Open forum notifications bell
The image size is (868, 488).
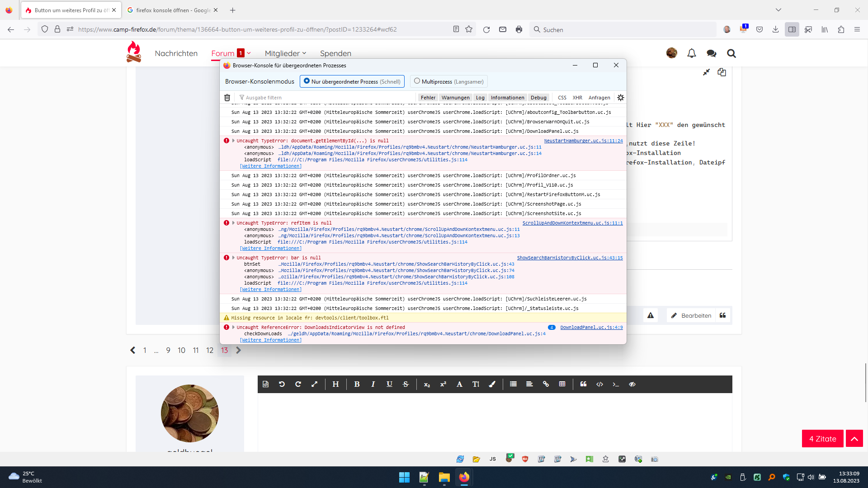coord(691,53)
